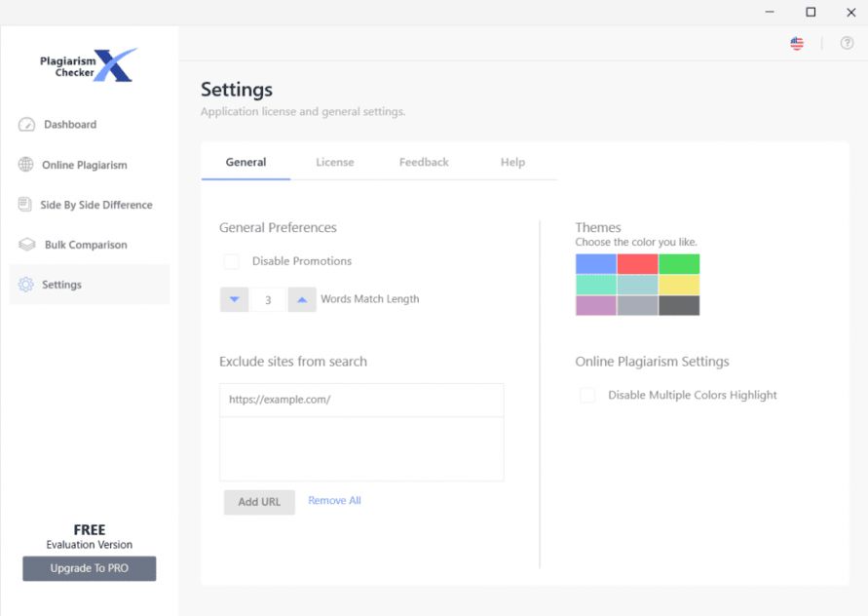Choose the red theme color swatch

[637, 264]
